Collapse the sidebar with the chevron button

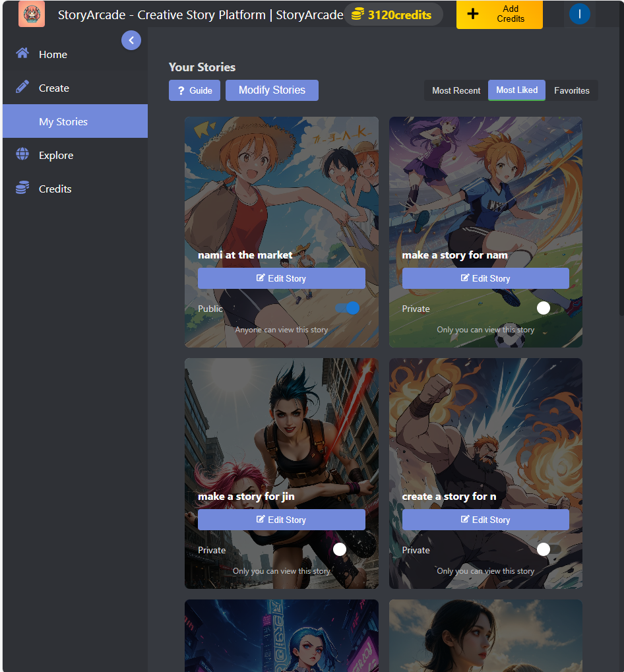(x=131, y=40)
